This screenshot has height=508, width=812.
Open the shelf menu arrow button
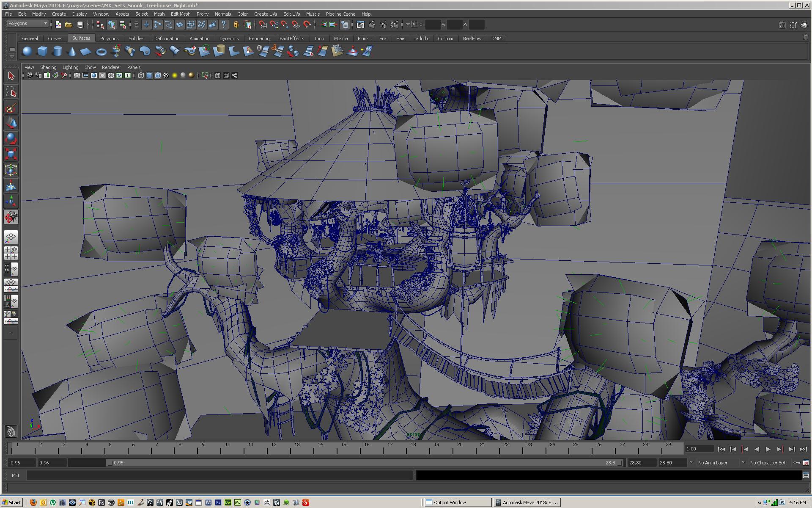pyautogui.click(x=12, y=56)
